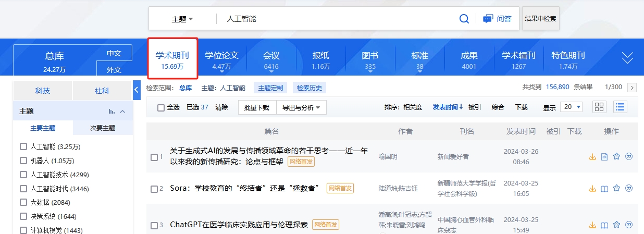
Task: Download the first article about 生成式AI
Action: pos(592,156)
